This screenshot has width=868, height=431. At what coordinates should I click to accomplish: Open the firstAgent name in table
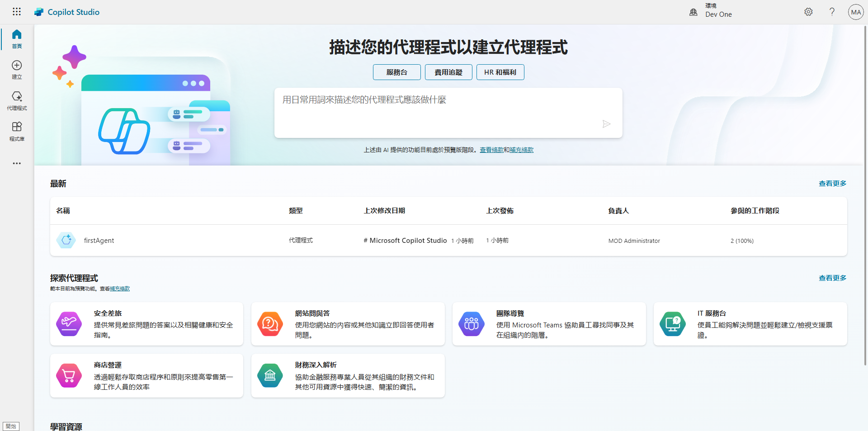click(99, 241)
